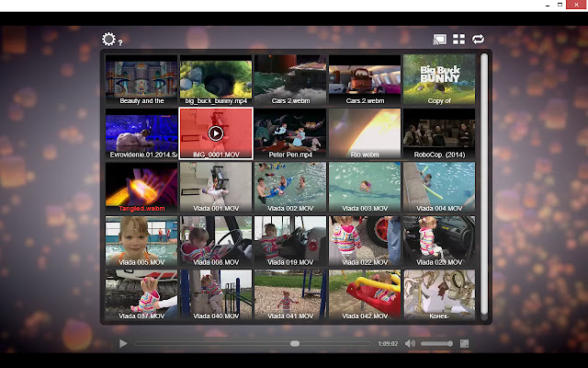Toggle the repeat loop icon
Screen dimensions: 588x368
click(478, 39)
